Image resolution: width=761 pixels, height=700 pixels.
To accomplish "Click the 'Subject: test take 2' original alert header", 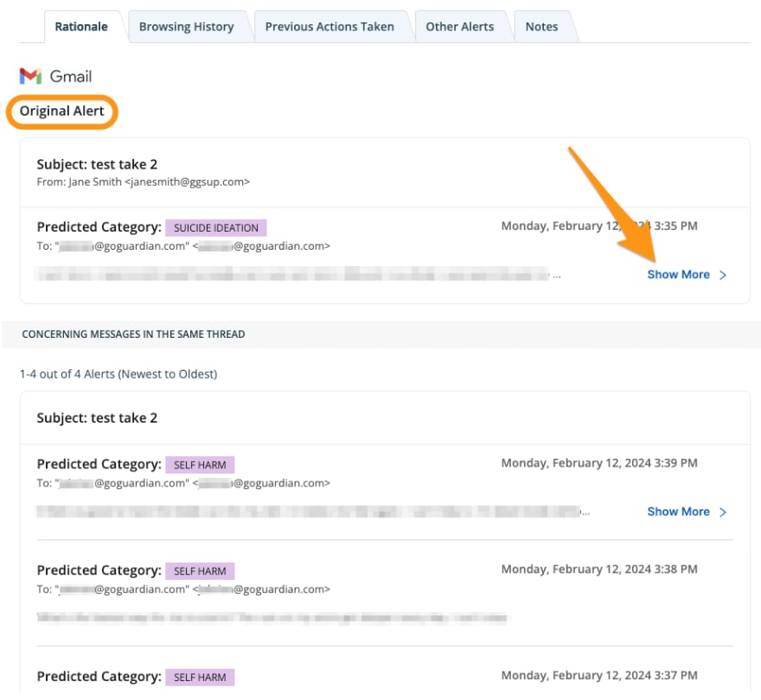I will point(97,164).
